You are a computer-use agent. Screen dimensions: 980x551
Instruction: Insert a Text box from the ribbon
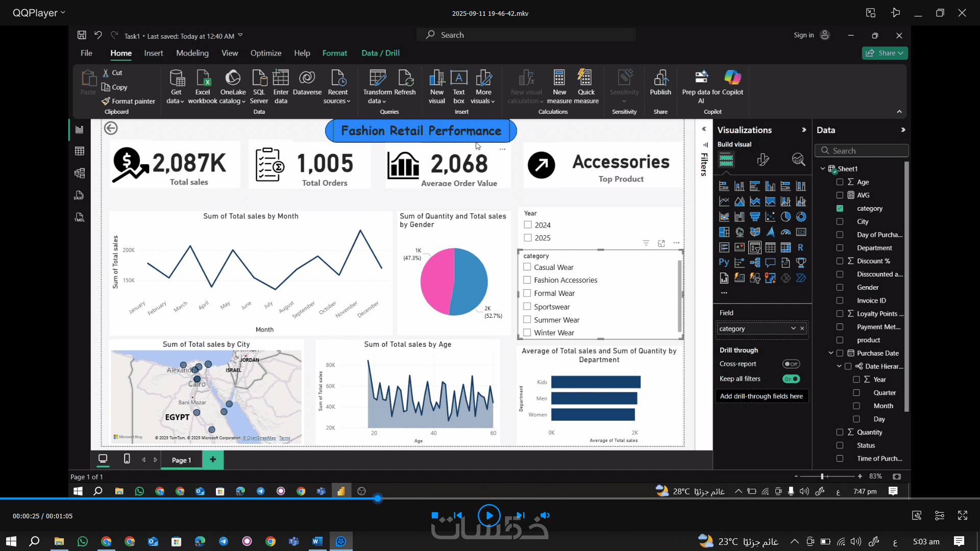coord(458,78)
